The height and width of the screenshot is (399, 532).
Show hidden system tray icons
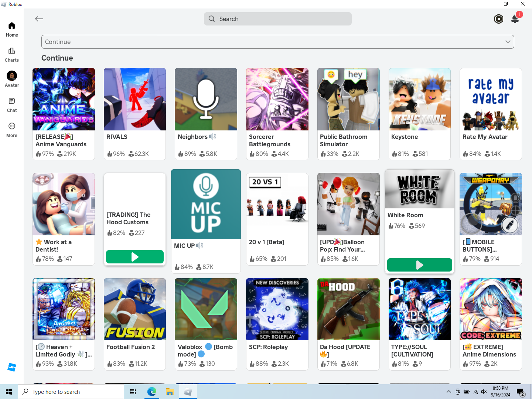coord(449,392)
